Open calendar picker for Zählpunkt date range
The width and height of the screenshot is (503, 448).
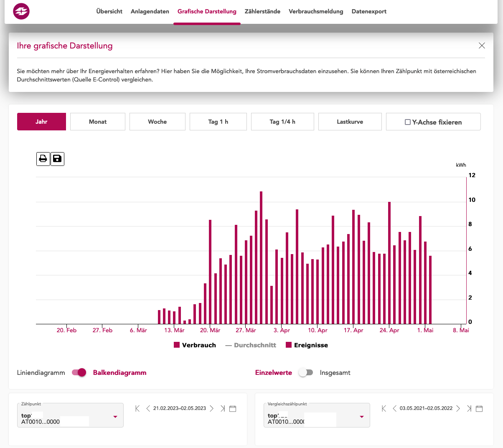click(233, 409)
